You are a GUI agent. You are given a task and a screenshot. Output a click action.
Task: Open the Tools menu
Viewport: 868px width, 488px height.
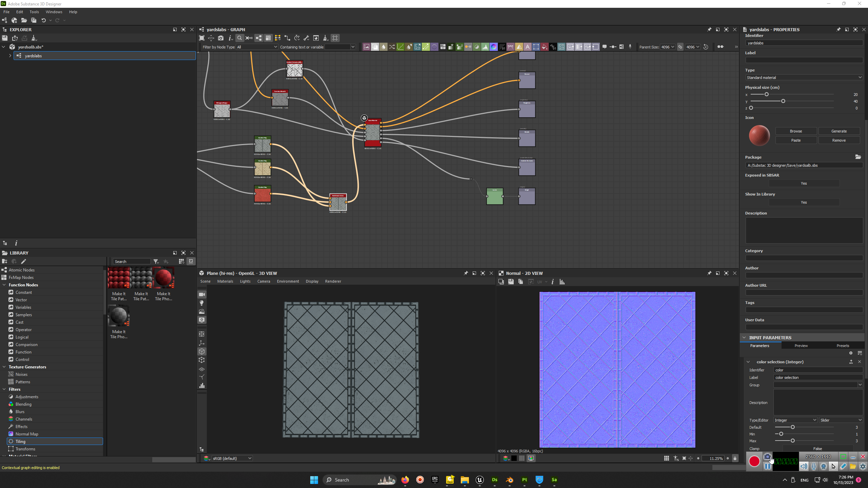click(34, 12)
